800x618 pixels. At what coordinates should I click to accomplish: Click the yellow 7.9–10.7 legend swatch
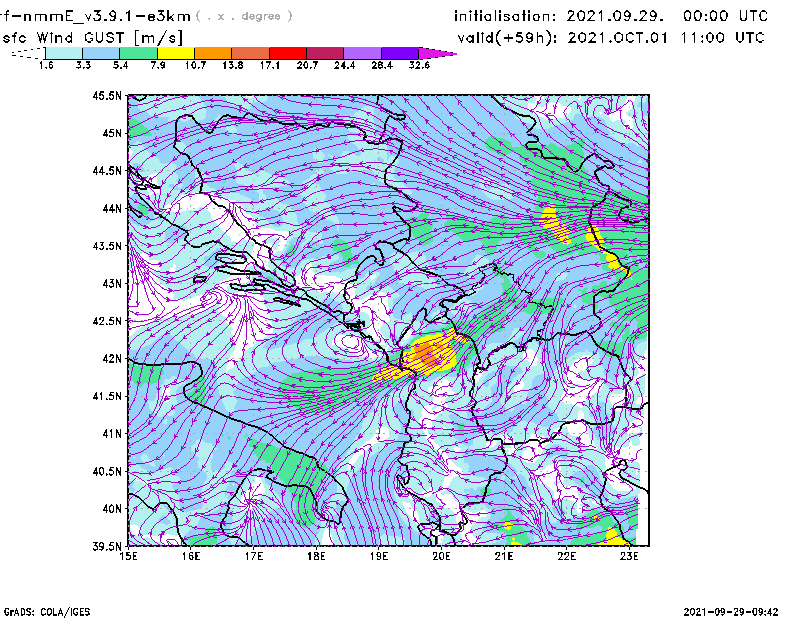(176, 53)
